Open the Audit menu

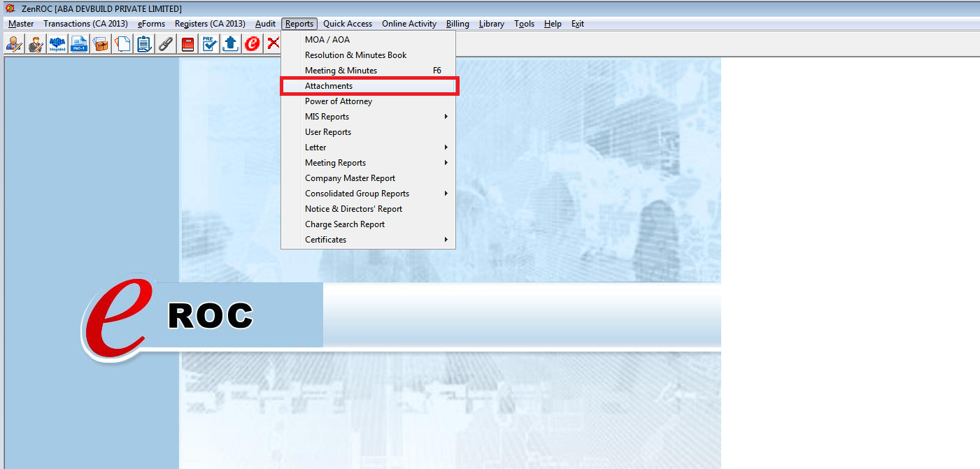pyautogui.click(x=265, y=24)
